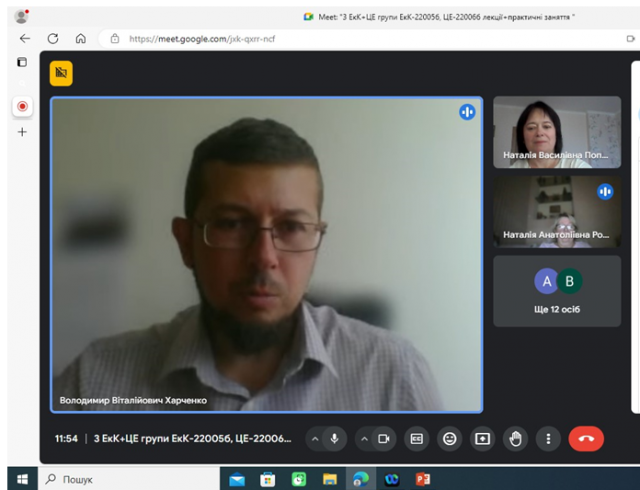Click the browser back arrow
This screenshot has width=640, height=490.
25,38
